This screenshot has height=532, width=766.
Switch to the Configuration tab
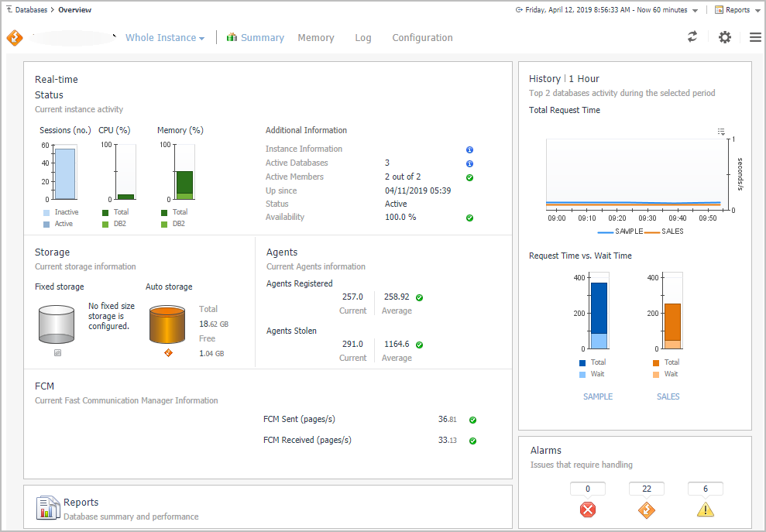point(422,38)
